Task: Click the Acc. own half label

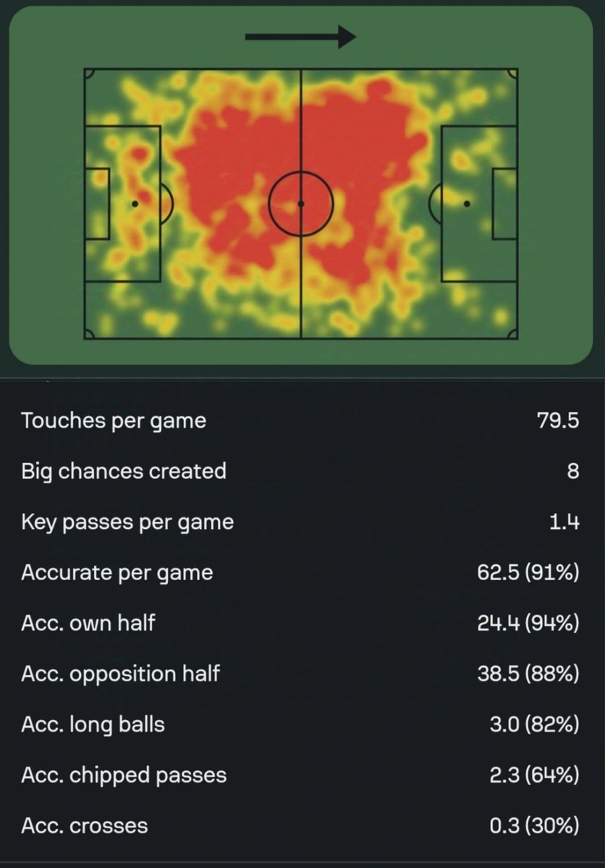Action: [88, 623]
